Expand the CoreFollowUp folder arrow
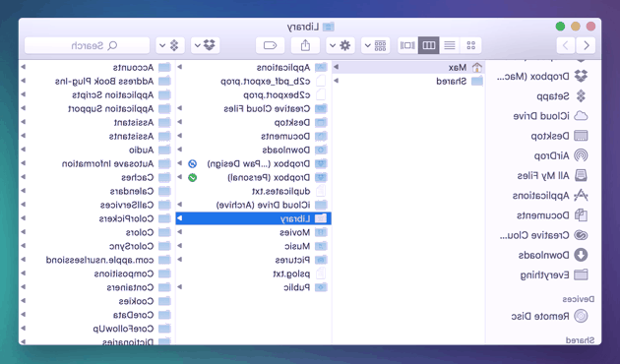The image size is (620, 364). point(23,329)
